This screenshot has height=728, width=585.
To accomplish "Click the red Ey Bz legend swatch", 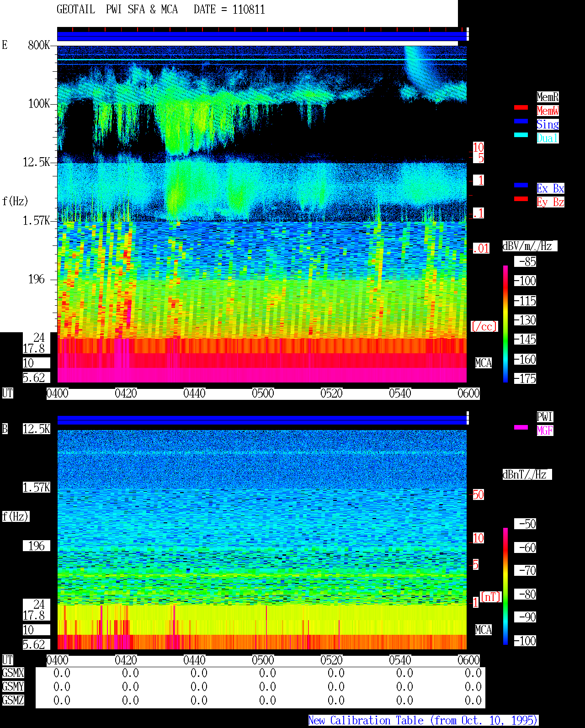I will pyautogui.click(x=521, y=199).
